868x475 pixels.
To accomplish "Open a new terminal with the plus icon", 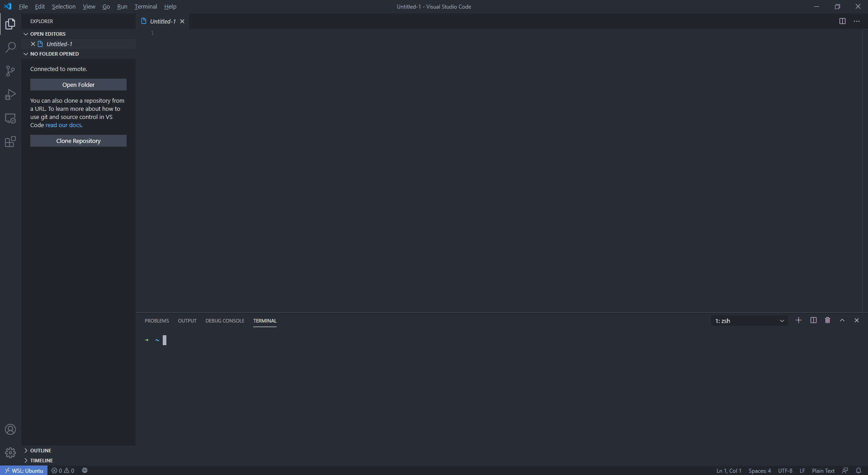I will pos(798,320).
